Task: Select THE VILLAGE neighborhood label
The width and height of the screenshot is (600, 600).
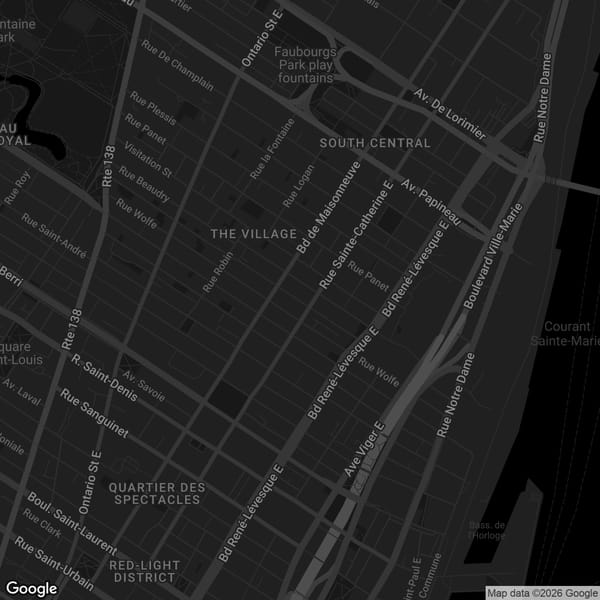Action: pos(253,234)
